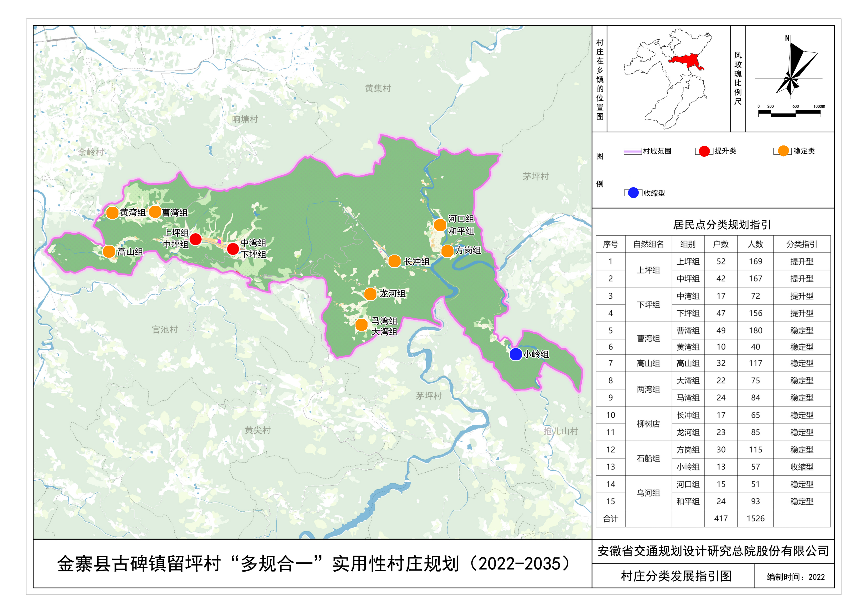Click the 乌河组 natural group cell
This screenshot has height=613, width=868.
(x=648, y=493)
